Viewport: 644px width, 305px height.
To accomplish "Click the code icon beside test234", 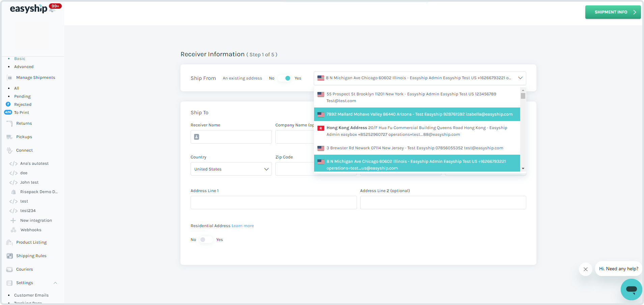I will point(13,211).
